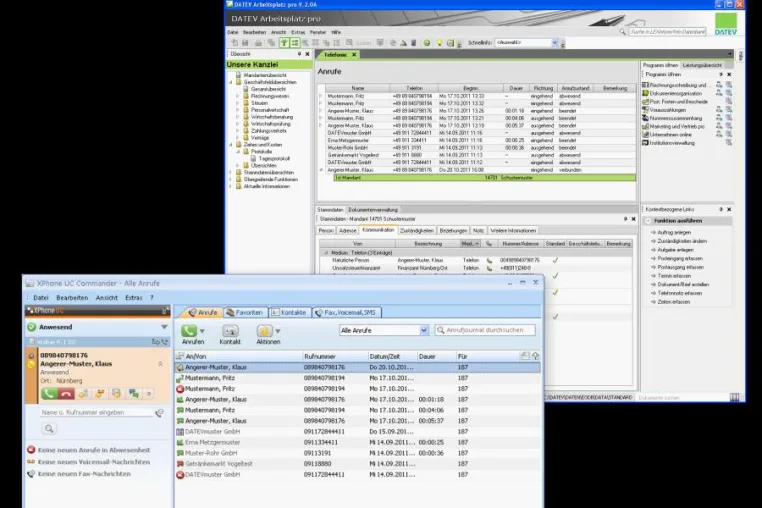Click the DATEV top-right search field
This screenshot has height=508, width=762.
(667, 32)
